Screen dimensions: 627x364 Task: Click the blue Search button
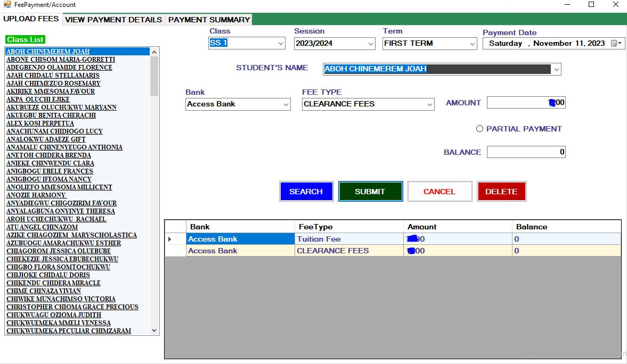pos(306,192)
